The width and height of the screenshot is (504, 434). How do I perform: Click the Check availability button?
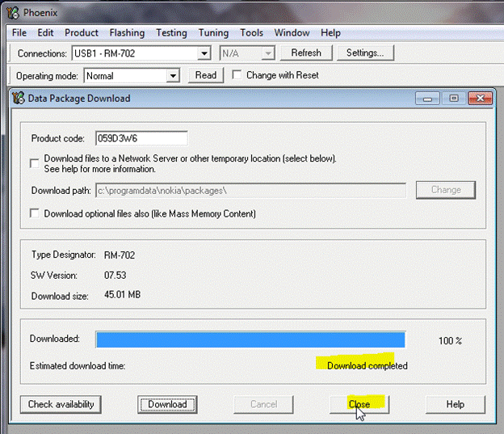pos(61,404)
